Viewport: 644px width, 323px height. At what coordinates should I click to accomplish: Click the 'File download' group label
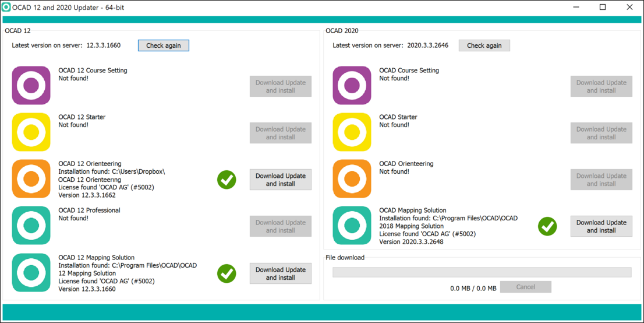(345, 258)
